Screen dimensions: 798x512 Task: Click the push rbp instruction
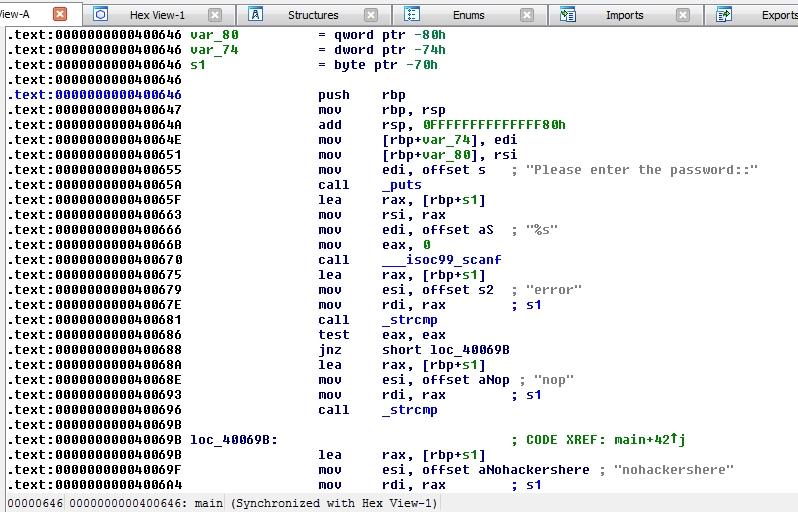click(362, 95)
